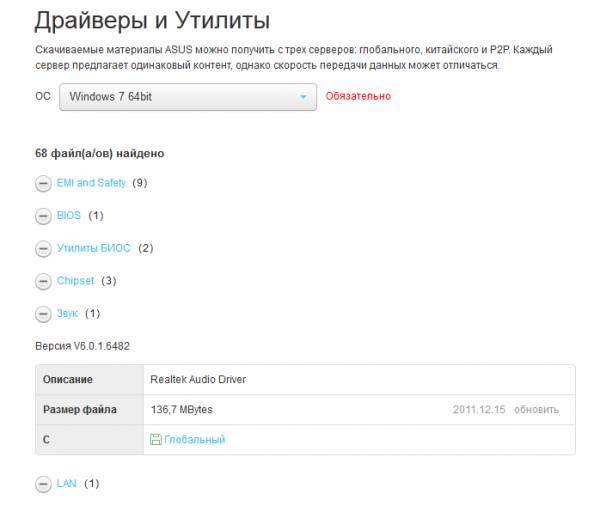Image resolution: width=600 pixels, height=506 pixels.
Task: Select the Realtek Audio Driver description cell
Action: tap(359, 380)
